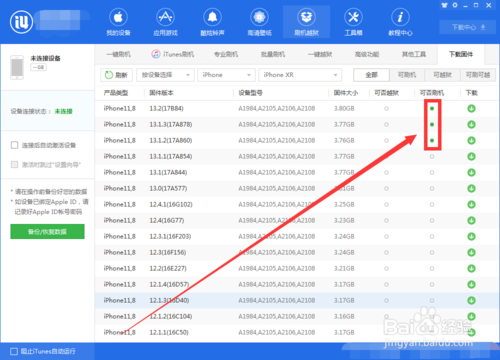This screenshot has width=500, height=360.
Task: Click size 3.21GB in 12.2 row
Action: tap(344, 268)
